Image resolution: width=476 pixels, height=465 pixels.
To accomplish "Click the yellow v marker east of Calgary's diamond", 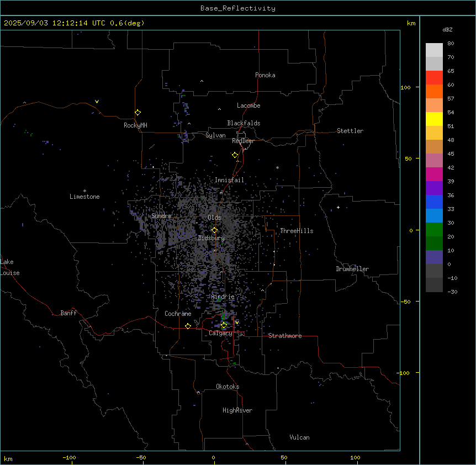I will pyautogui.click(x=237, y=323).
